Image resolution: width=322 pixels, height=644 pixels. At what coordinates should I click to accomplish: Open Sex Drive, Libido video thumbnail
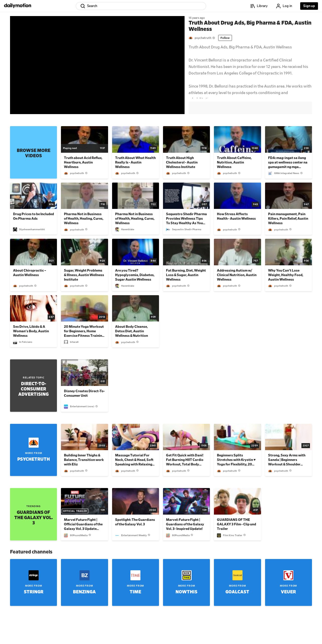(34, 308)
